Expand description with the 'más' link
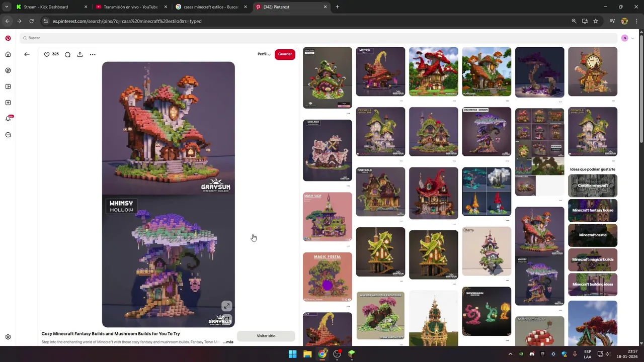The width and height of the screenshot is (644, 362). coord(228,342)
